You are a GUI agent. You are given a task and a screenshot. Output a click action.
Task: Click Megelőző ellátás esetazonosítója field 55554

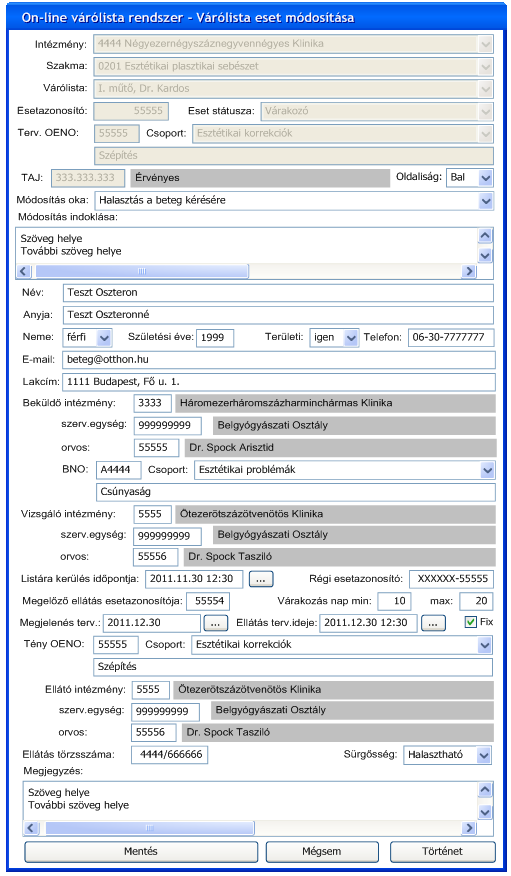click(x=208, y=602)
